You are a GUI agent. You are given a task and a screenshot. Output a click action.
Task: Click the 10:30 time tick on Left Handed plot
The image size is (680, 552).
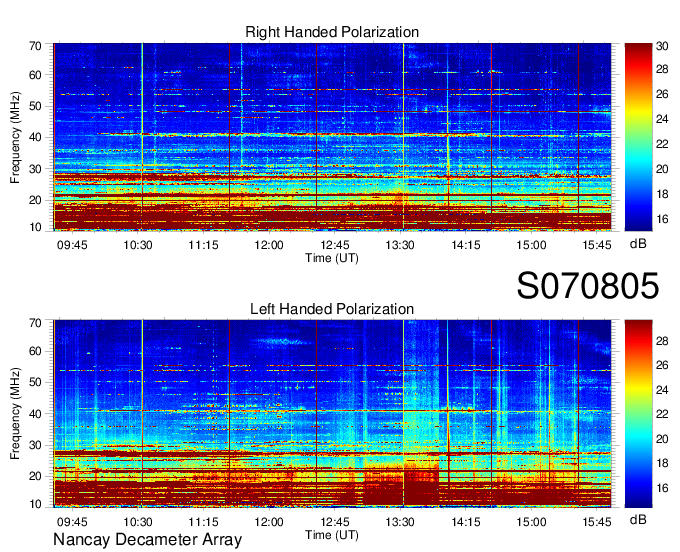[x=137, y=522]
